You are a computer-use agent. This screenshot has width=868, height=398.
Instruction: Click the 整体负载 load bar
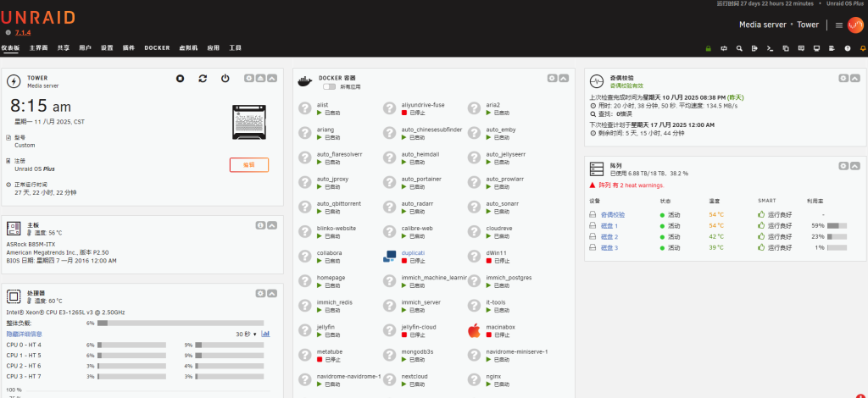(x=181, y=323)
